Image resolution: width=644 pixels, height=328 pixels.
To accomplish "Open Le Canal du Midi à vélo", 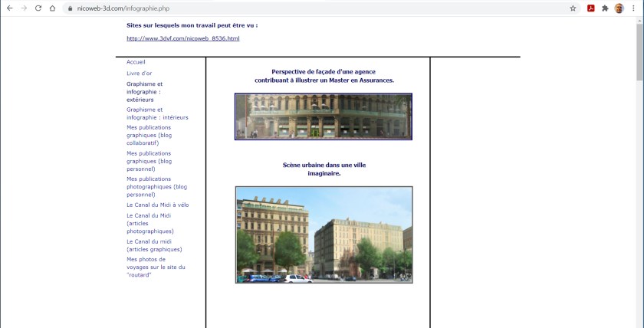I will pyautogui.click(x=157, y=205).
